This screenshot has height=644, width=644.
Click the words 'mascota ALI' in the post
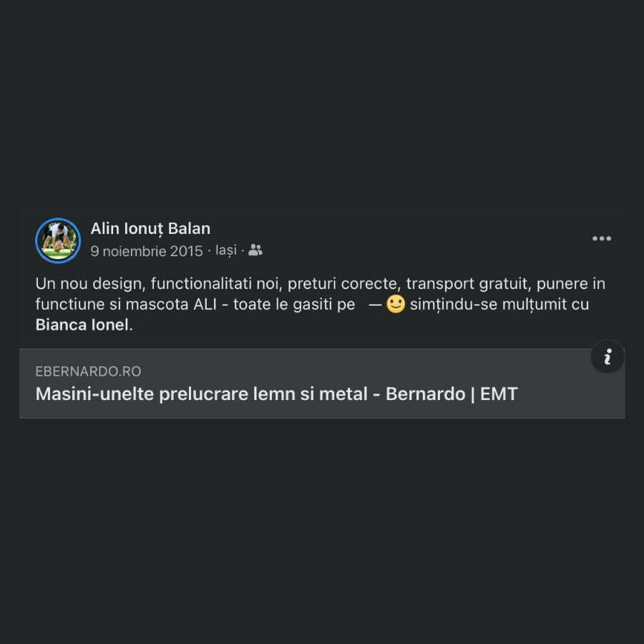170,304
